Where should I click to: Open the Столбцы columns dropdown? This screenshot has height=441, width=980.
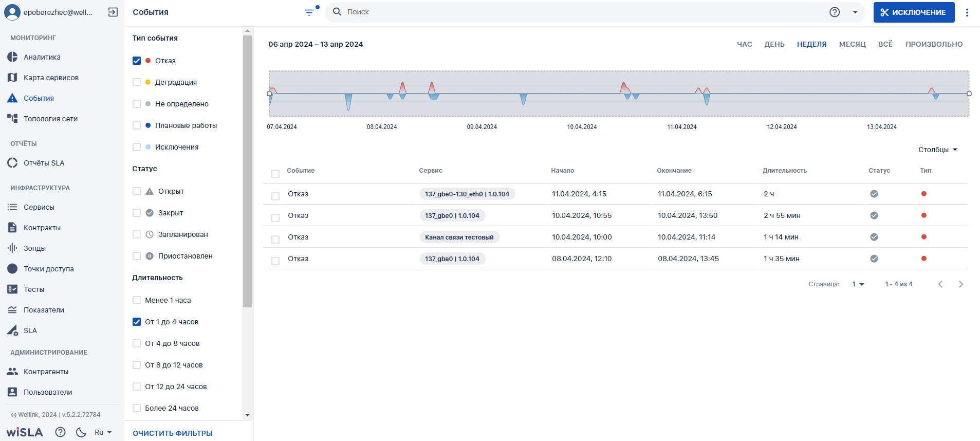pyautogui.click(x=937, y=150)
